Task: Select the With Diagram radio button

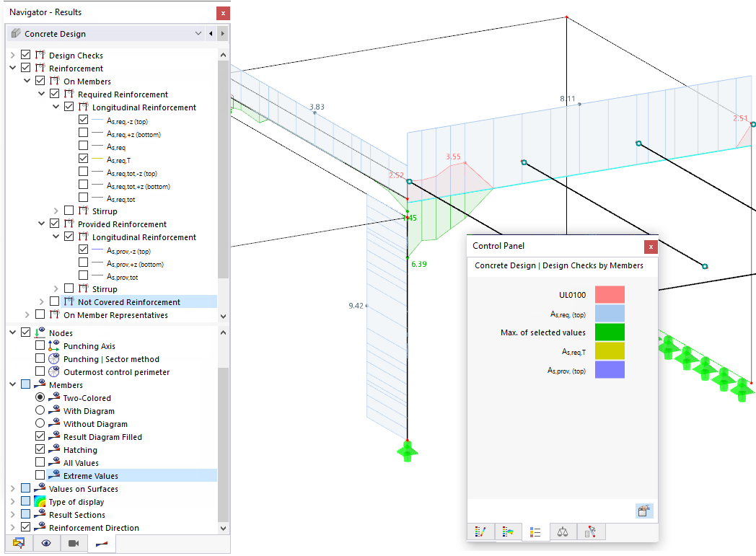Action: pyautogui.click(x=40, y=410)
